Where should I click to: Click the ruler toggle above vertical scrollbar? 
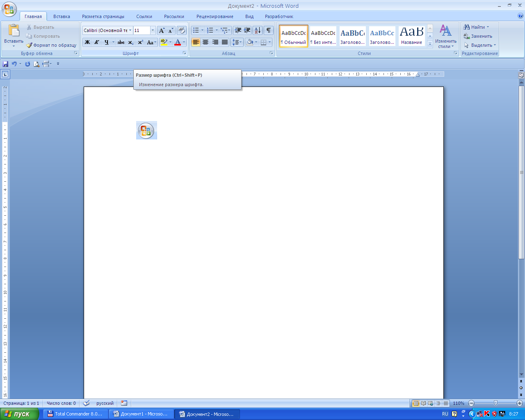[x=521, y=75]
